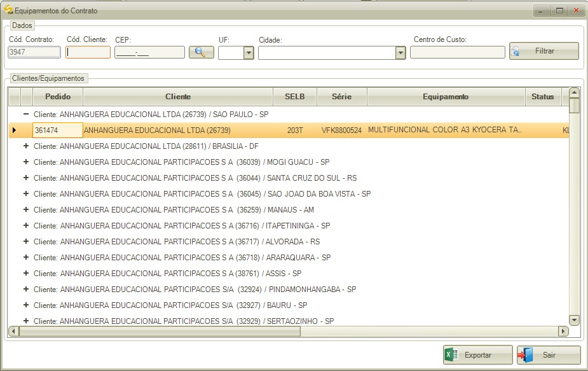This screenshot has height=371, width=588.
Task: Click the Filtrar button
Action: [x=544, y=51]
